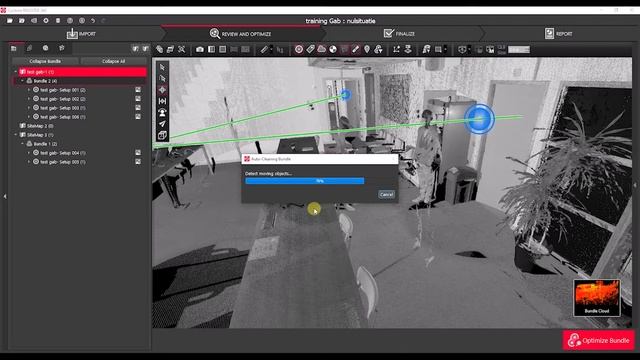Go to the Import step
Screen dimensions: 640x360
[x=81, y=33]
